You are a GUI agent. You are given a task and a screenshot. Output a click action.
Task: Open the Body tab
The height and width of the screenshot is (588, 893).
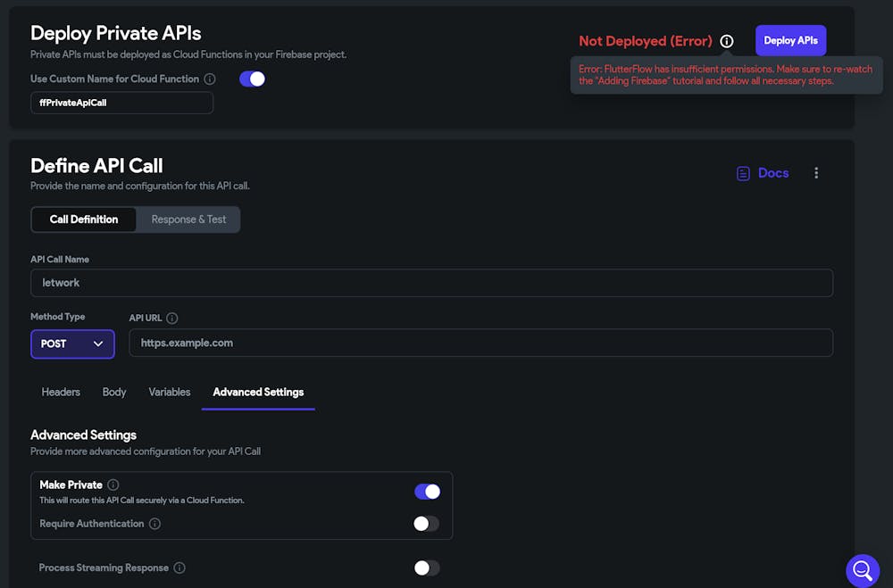114,393
